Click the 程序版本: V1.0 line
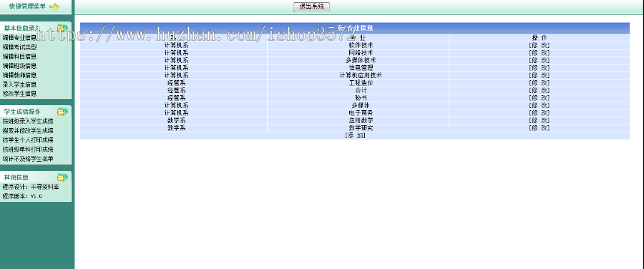Screen dimensions: 644x269 click(22, 196)
